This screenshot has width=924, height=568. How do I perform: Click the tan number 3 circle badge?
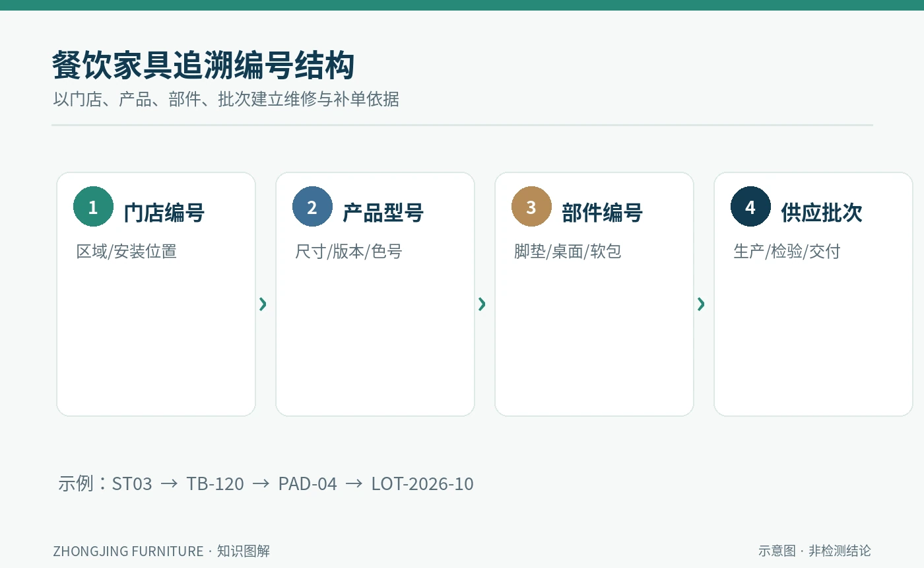[x=531, y=207]
